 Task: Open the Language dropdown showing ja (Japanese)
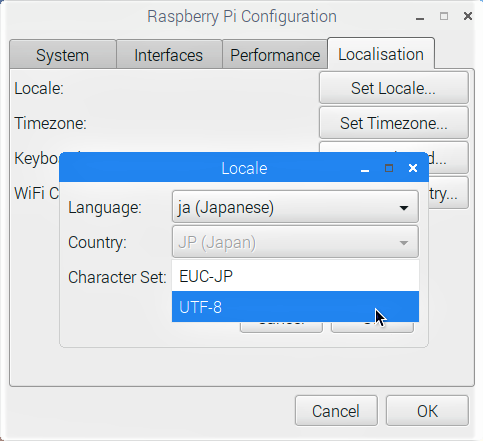[x=295, y=207]
